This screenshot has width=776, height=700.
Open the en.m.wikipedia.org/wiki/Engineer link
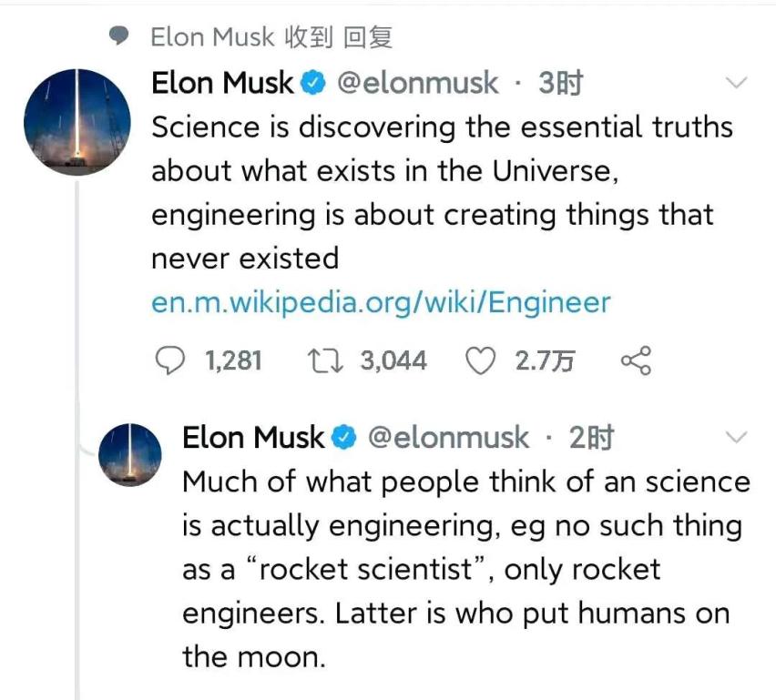[x=381, y=302]
